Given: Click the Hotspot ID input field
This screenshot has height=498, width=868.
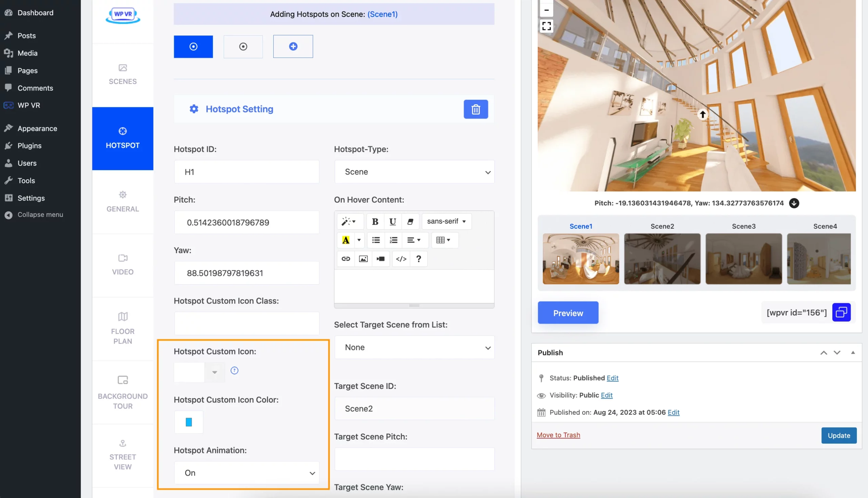Looking at the screenshot, I should (245, 171).
